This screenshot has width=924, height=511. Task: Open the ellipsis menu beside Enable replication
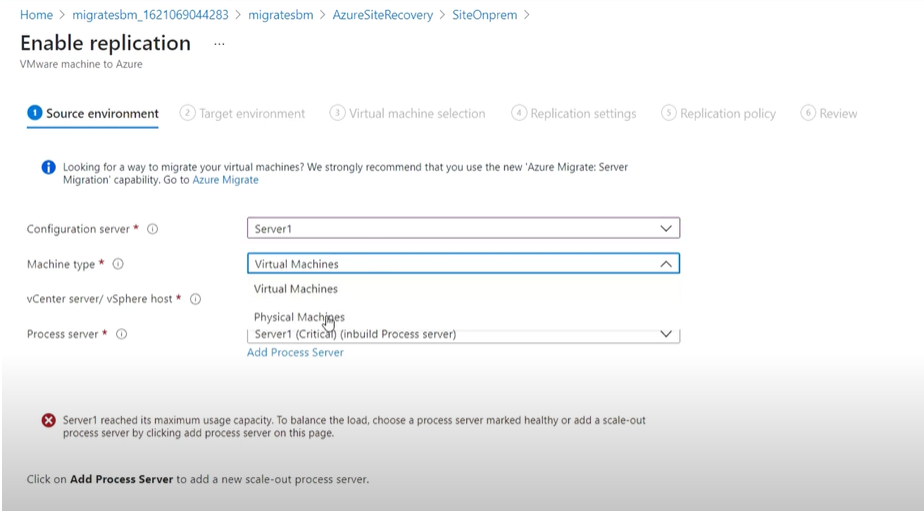pos(219,44)
